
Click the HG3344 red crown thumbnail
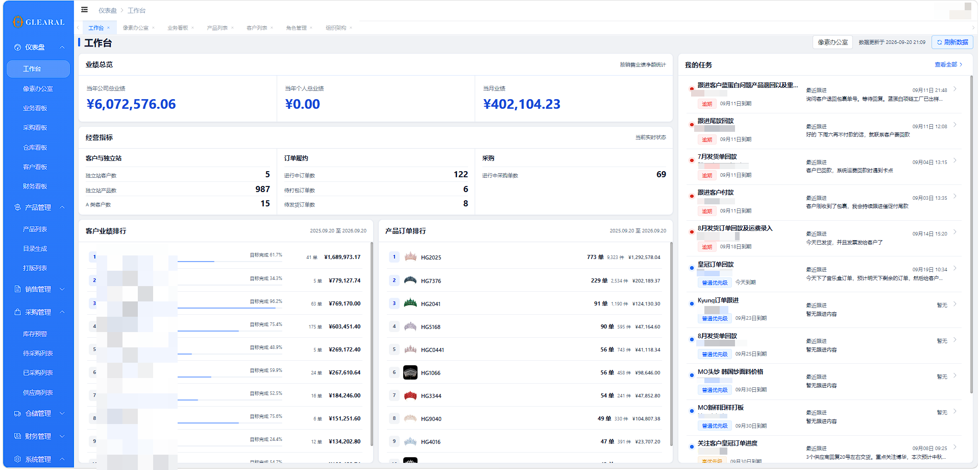click(410, 395)
